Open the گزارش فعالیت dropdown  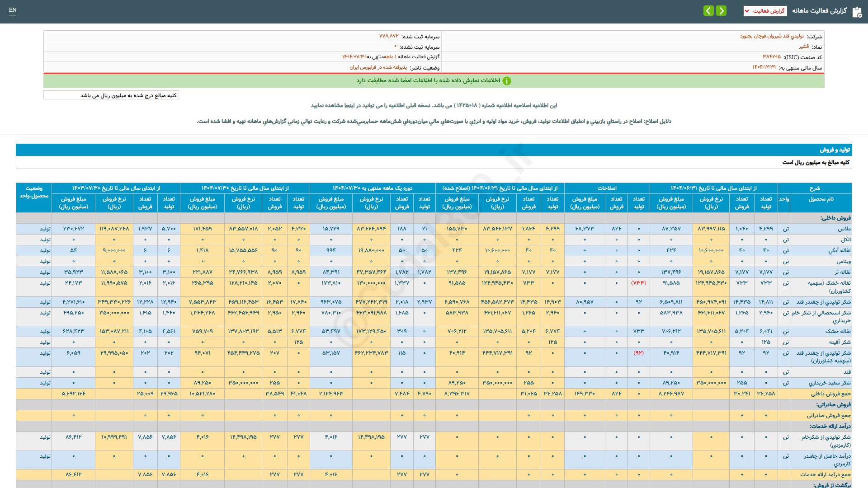(x=765, y=11)
